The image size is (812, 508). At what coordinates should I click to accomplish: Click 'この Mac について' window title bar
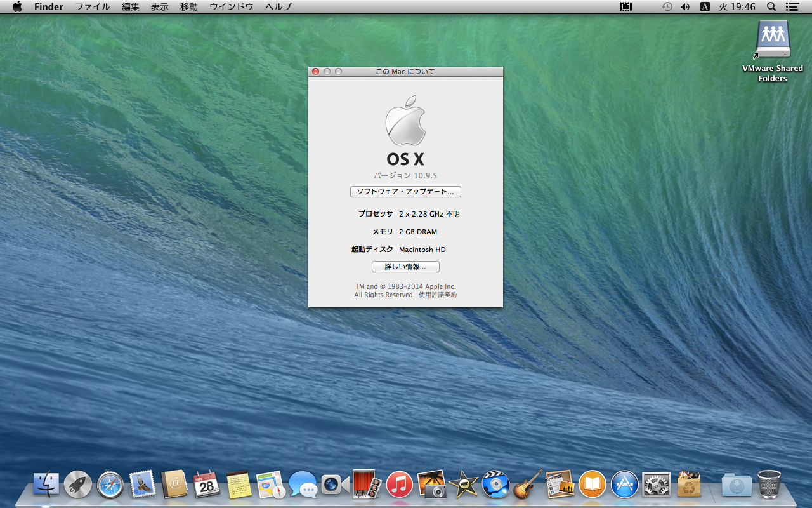pyautogui.click(x=405, y=72)
